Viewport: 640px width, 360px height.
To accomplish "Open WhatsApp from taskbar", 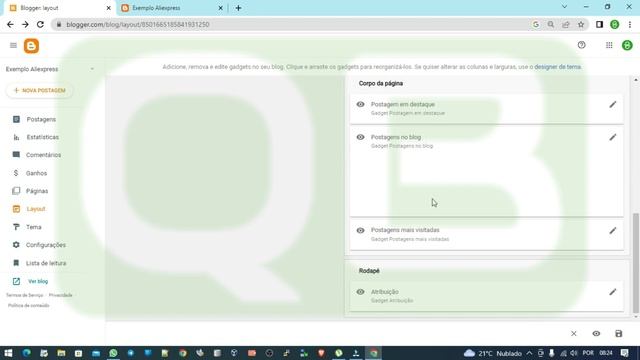I will (113, 353).
